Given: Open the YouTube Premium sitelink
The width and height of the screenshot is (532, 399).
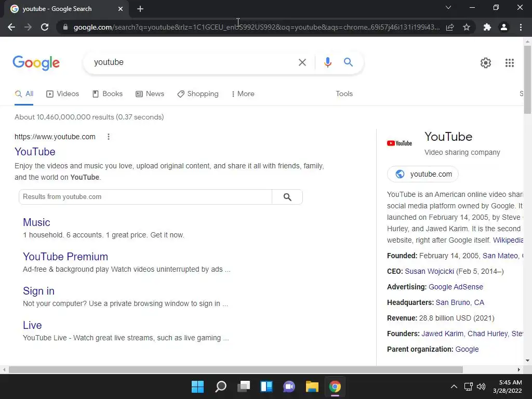Looking at the screenshot, I should pos(65,257).
